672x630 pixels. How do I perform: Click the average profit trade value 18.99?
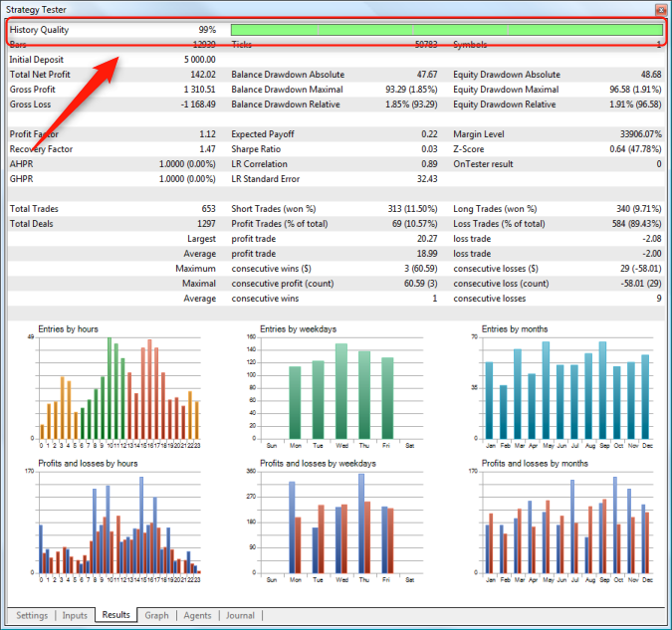pos(427,254)
